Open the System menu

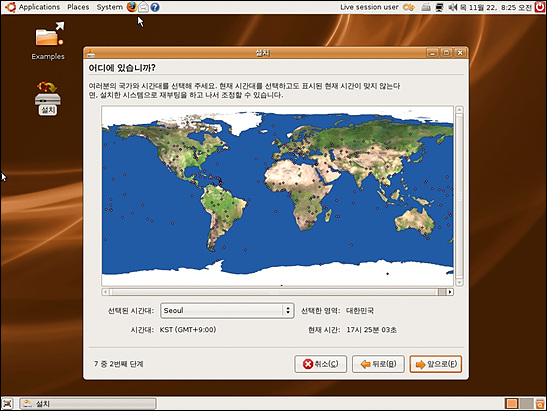pyautogui.click(x=110, y=7)
